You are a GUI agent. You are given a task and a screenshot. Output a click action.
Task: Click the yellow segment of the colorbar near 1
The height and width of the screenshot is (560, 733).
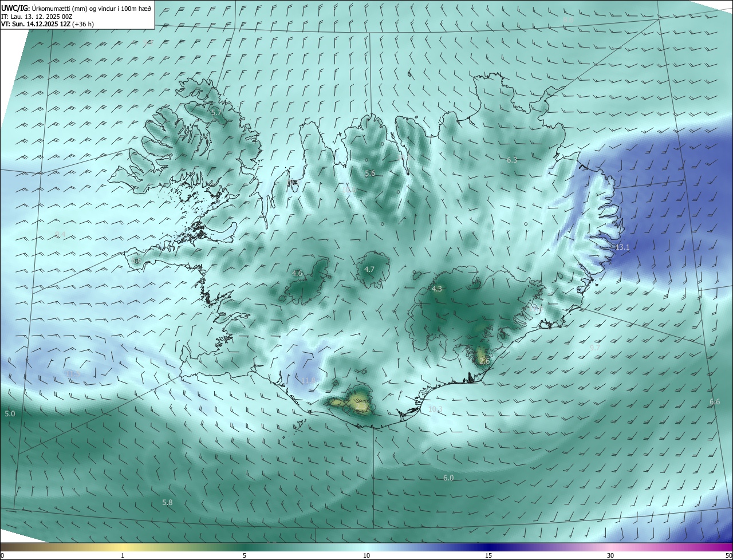123,547
